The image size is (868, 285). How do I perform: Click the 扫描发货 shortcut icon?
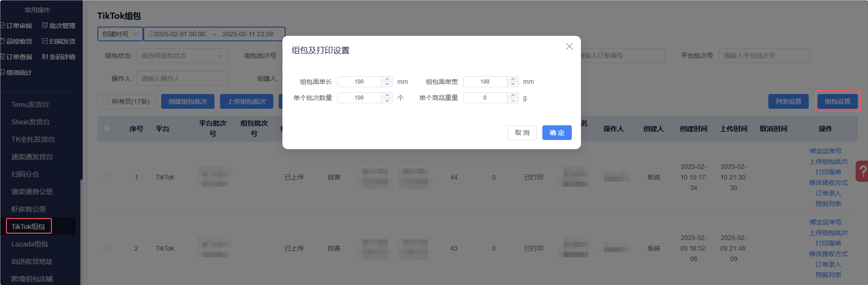pos(45,41)
